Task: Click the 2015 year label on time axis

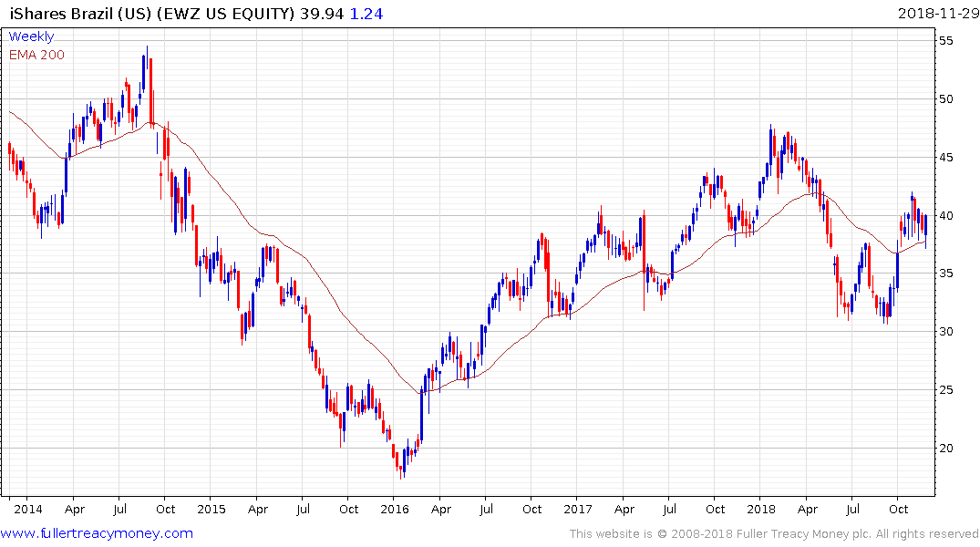Action: [x=211, y=509]
